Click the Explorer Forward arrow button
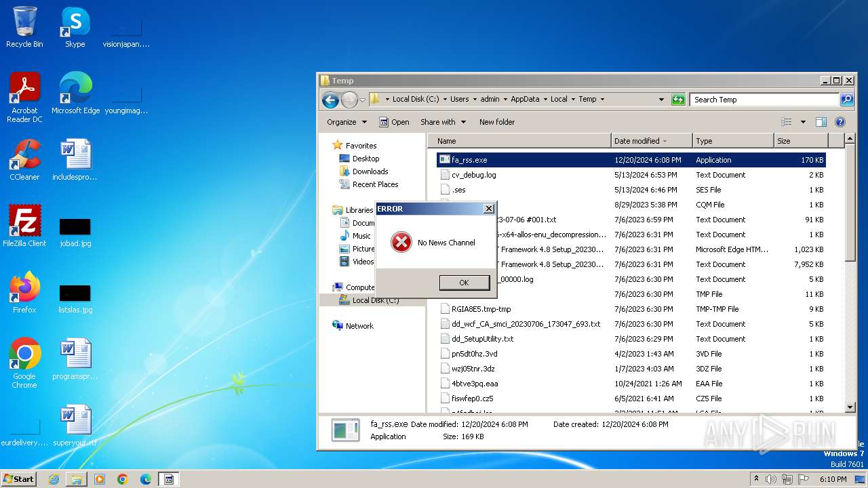The width and height of the screenshot is (868, 488). 349,100
